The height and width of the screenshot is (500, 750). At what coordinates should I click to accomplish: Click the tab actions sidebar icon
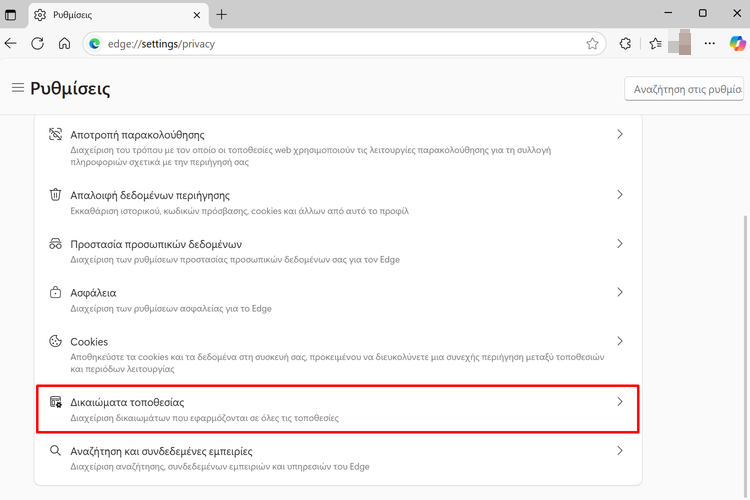pyautogui.click(x=10, y=15)
